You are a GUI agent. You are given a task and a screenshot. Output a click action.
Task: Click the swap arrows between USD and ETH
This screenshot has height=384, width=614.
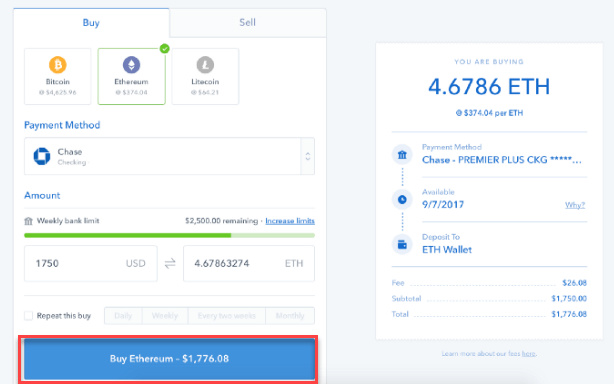point(170,263)
